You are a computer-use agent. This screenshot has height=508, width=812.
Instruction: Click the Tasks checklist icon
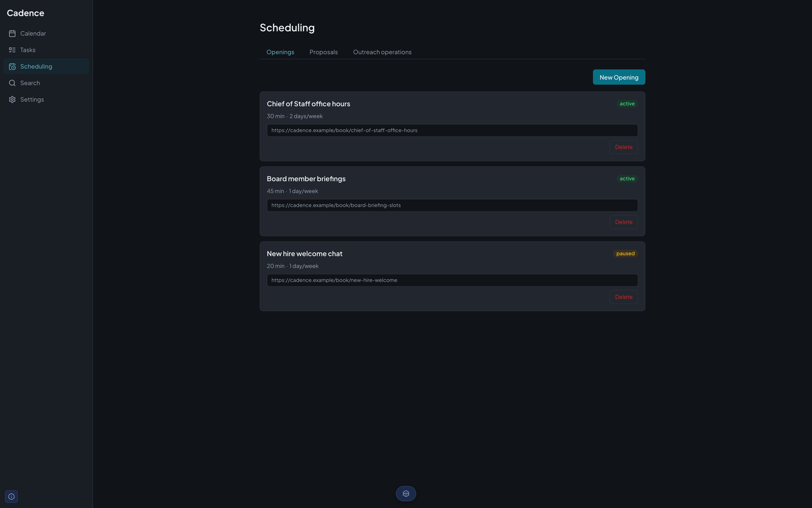(x=12, y=50)
